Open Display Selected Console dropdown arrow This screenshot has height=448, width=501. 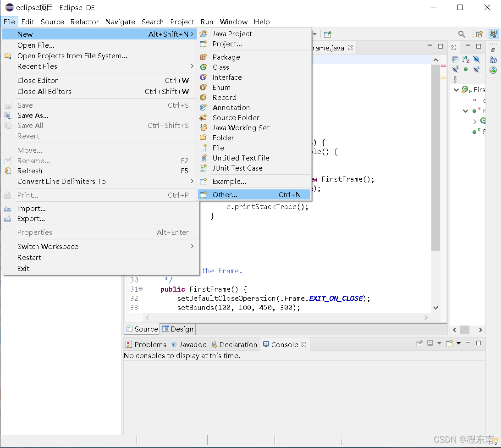point(439,343)
